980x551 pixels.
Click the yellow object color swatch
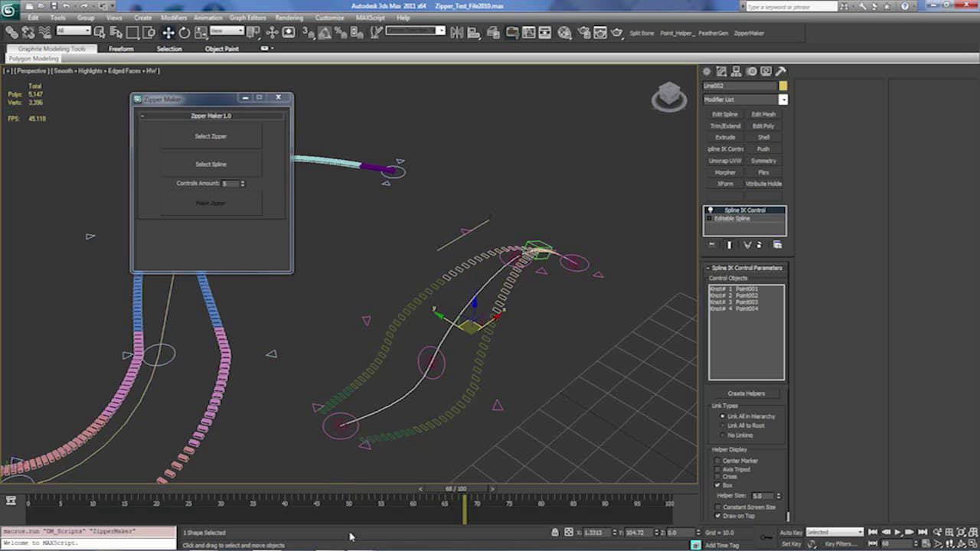pyautogui.click(x=783, y=86)
